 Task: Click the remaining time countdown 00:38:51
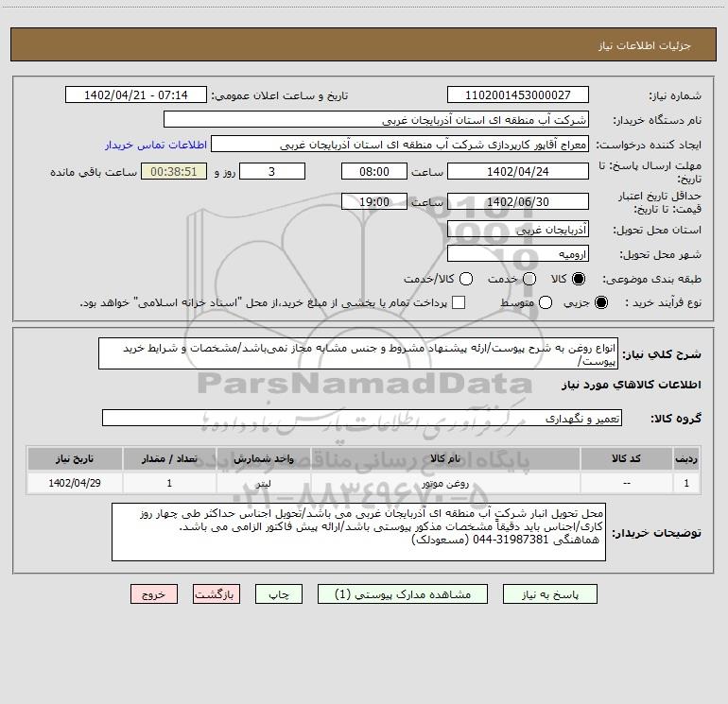click(x=174, y=171)
